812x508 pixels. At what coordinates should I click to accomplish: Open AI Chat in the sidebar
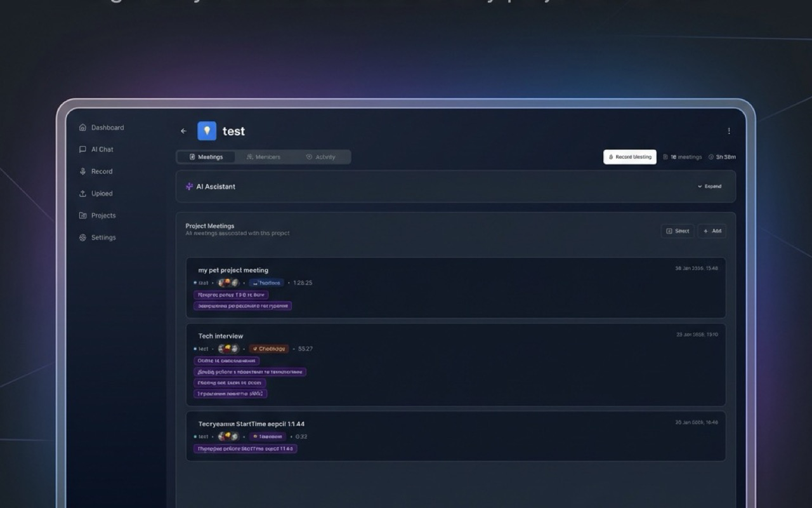click(x=101, y=149)
